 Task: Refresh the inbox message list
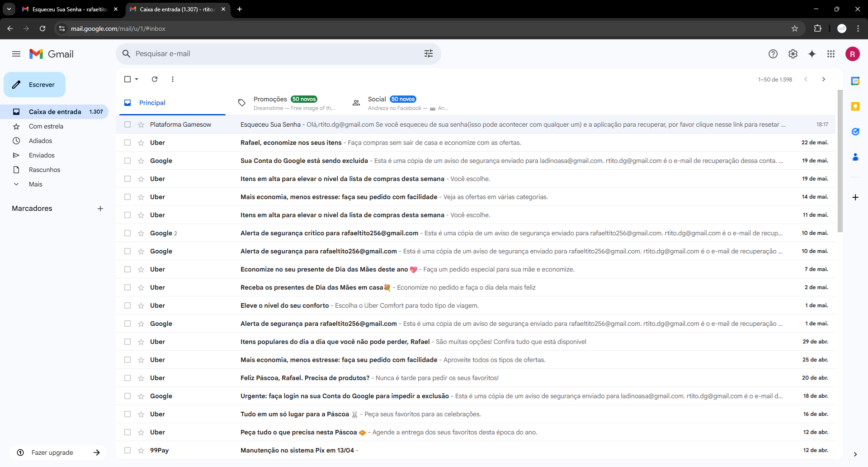tap(155, 79)
